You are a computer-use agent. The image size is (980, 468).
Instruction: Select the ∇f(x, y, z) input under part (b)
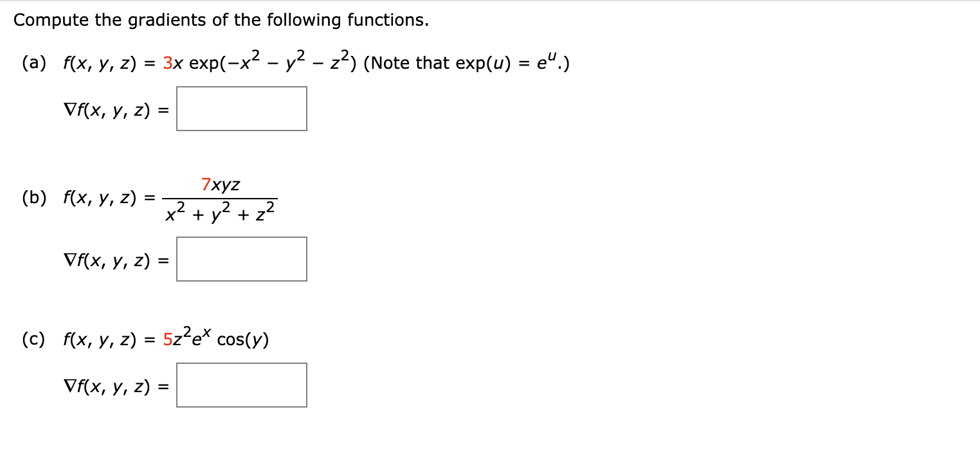click(x=242, y=258)
